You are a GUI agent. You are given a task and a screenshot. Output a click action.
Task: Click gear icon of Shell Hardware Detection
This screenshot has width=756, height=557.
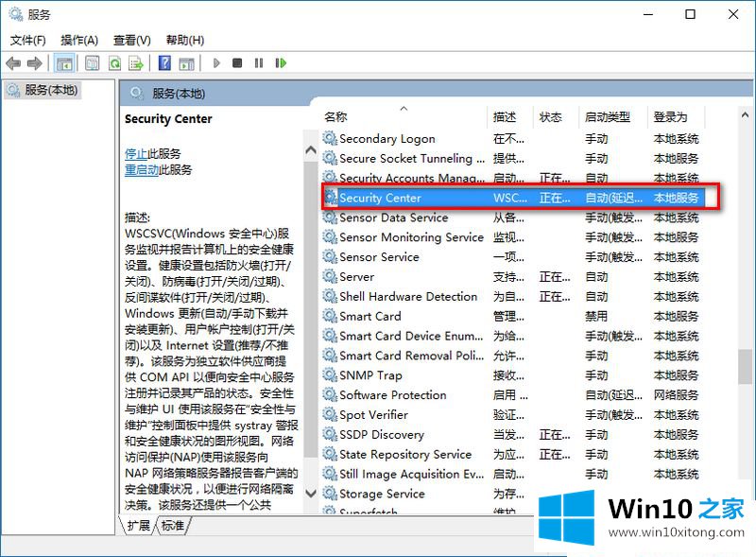tap(330, 296)
